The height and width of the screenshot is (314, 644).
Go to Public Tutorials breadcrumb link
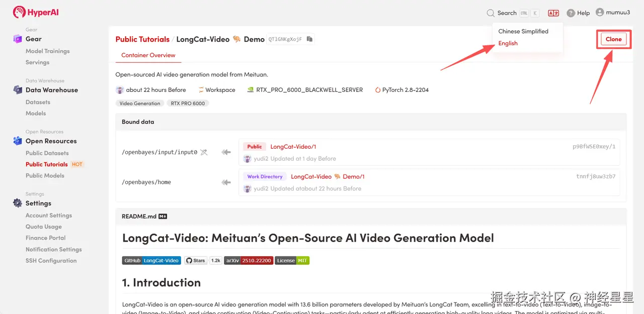142,39
